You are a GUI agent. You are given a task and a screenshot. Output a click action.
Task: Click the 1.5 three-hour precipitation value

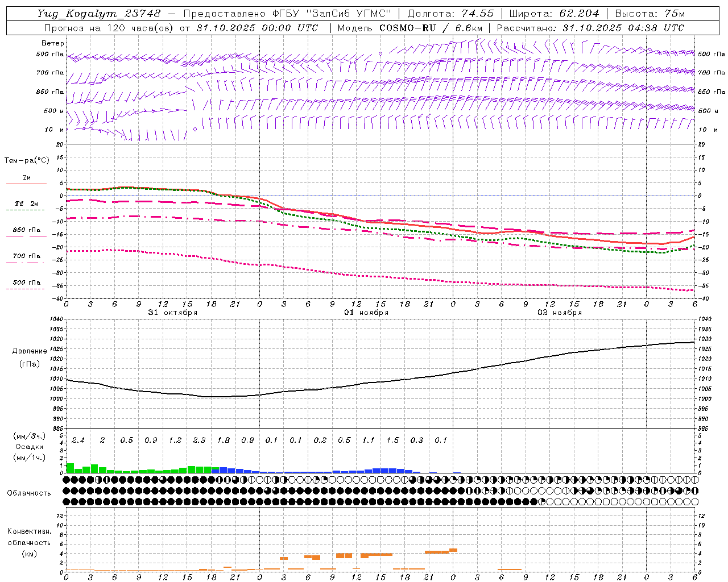pyautogui.click(x=392, y=440)
